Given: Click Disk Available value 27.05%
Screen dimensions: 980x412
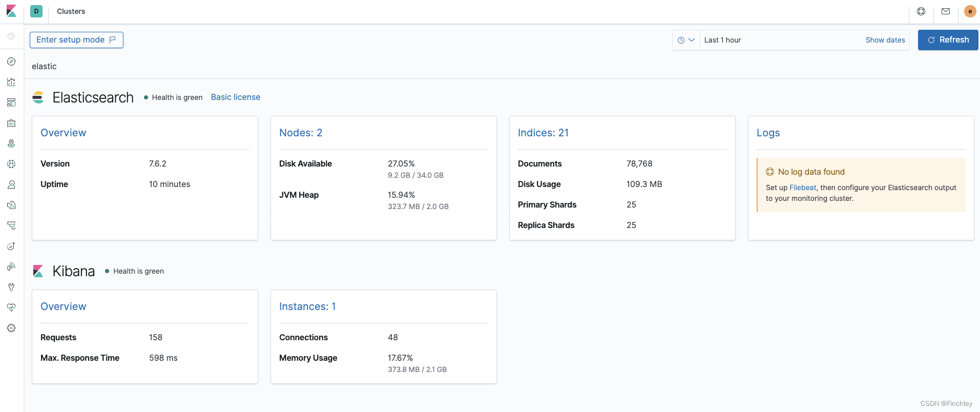Looking at the screenshot, I should (x=401, y=163).
